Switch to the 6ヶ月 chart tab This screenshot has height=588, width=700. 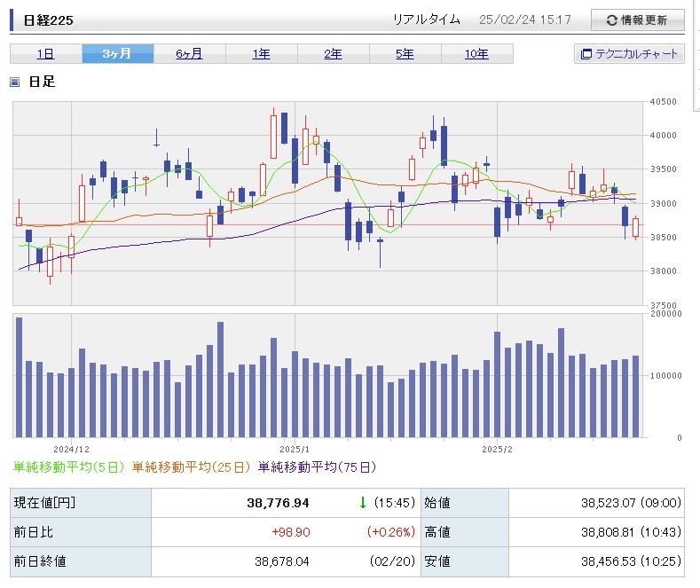click(x=189, y=54)
